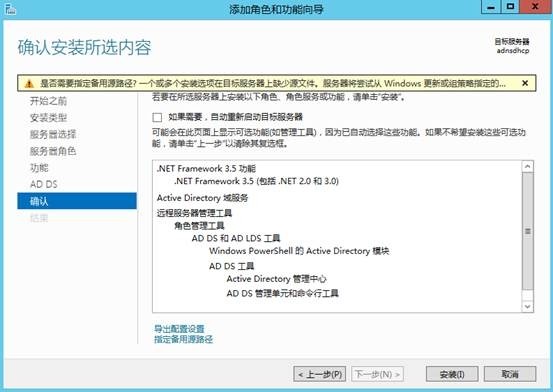553x392 pixels.
Task: Click the 指定备用源路径 link
Action: pyautogui.click(x=183, y=339)
